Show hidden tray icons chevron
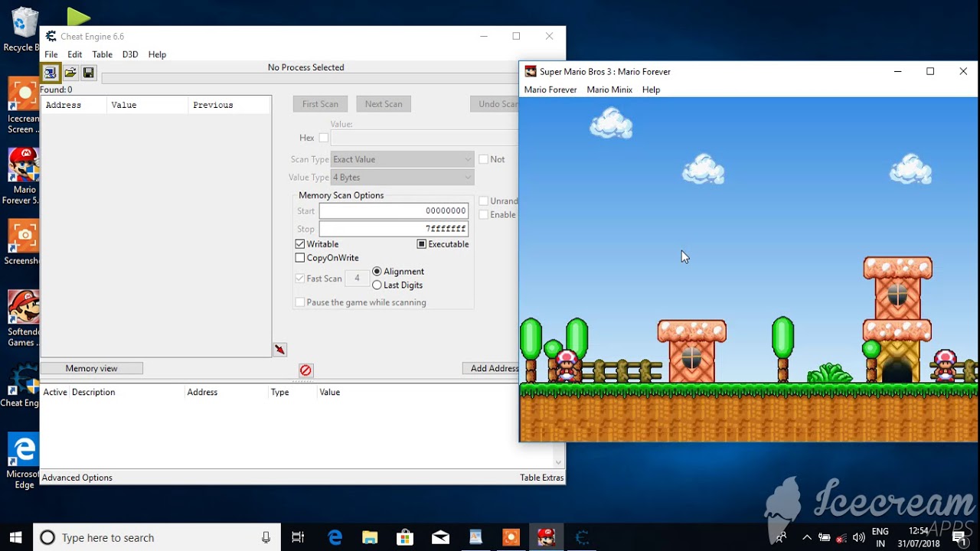 tap(806, 537)
